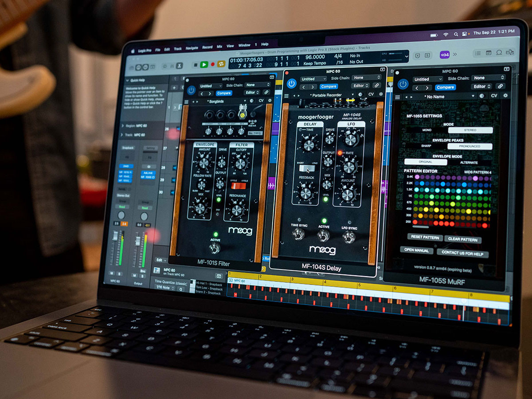Screen dimensions: 532x399
Task: Toggle MF-101S Filter plugin power button
Action: (x=191, y=90)
